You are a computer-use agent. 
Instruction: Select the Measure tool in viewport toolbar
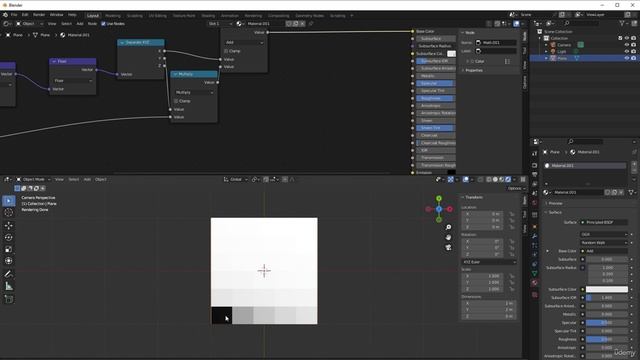[x=9, y=287]
